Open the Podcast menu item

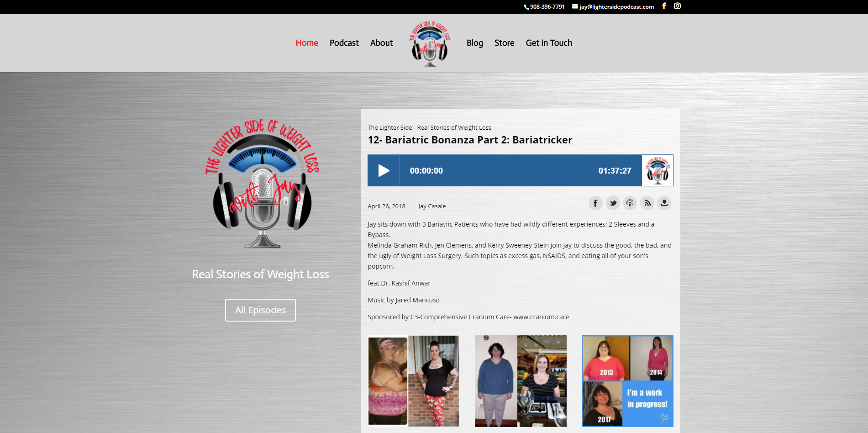344,43
